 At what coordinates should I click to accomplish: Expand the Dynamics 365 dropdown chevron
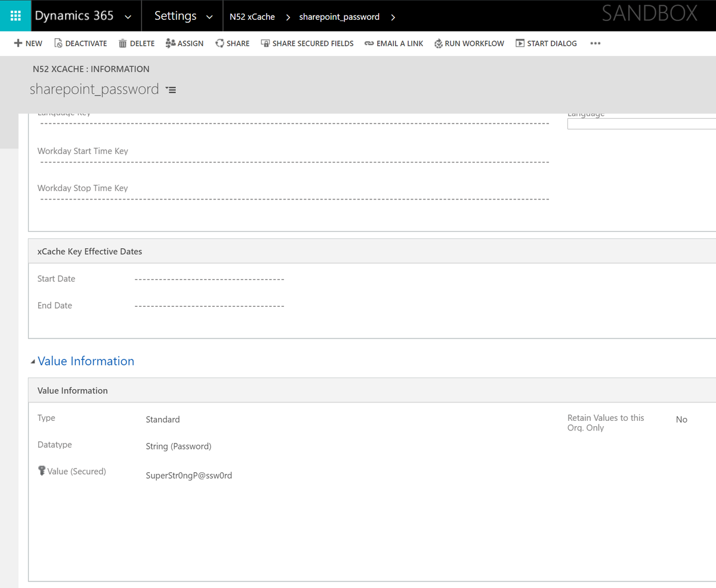coord(128,17)
